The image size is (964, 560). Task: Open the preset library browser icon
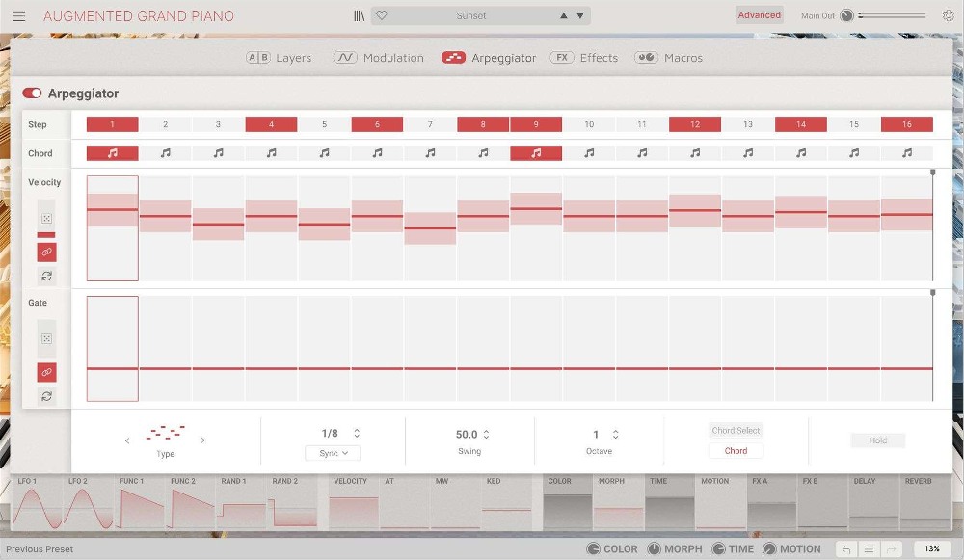click(358, 14)
